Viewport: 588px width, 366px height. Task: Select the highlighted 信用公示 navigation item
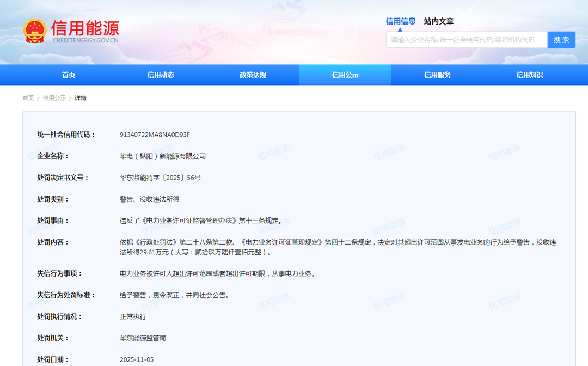[x=345, y=75]
